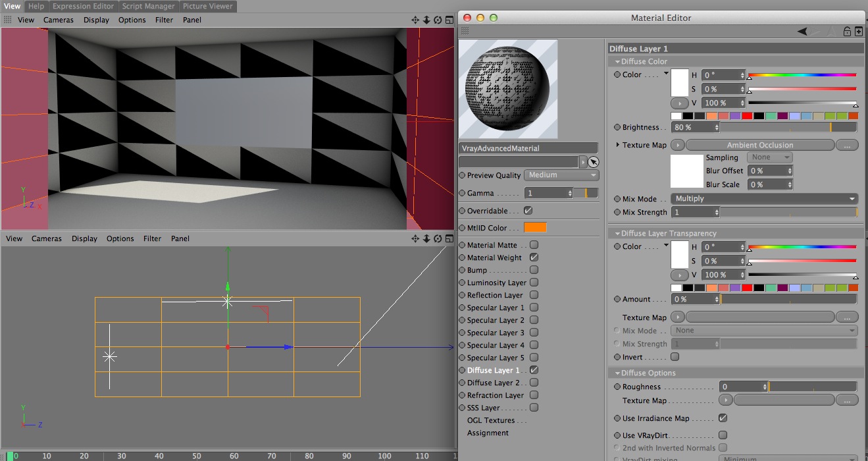Click the grip handle icon in Material Editor
Image resolution: width=868 pixels, height=461 pixels.
click(465, 31)
